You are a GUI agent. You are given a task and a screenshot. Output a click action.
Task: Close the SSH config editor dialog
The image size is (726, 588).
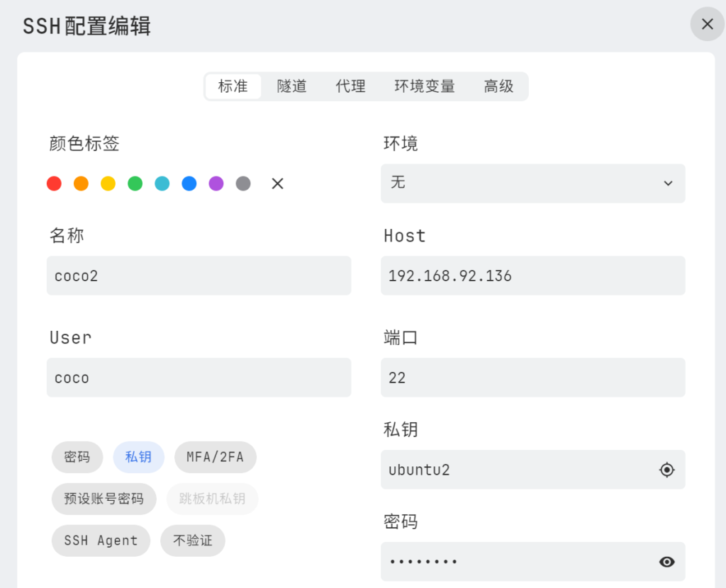pyautogui.click(x=707, y=24)
